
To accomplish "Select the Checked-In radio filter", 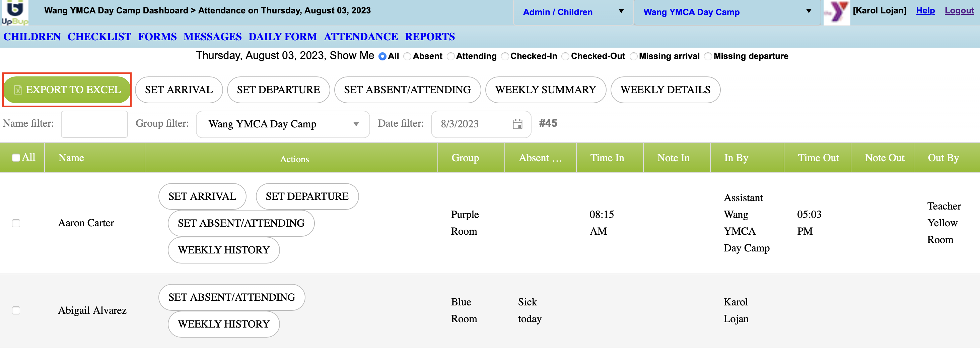I will pos(505,56).
